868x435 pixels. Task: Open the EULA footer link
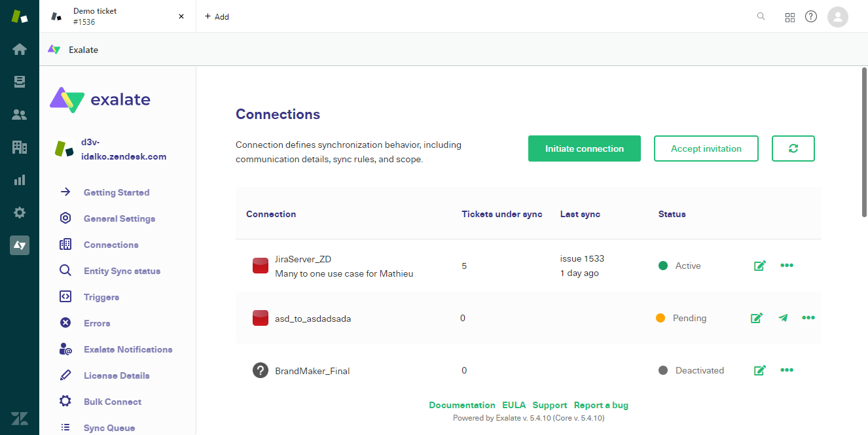click(514, 405)
